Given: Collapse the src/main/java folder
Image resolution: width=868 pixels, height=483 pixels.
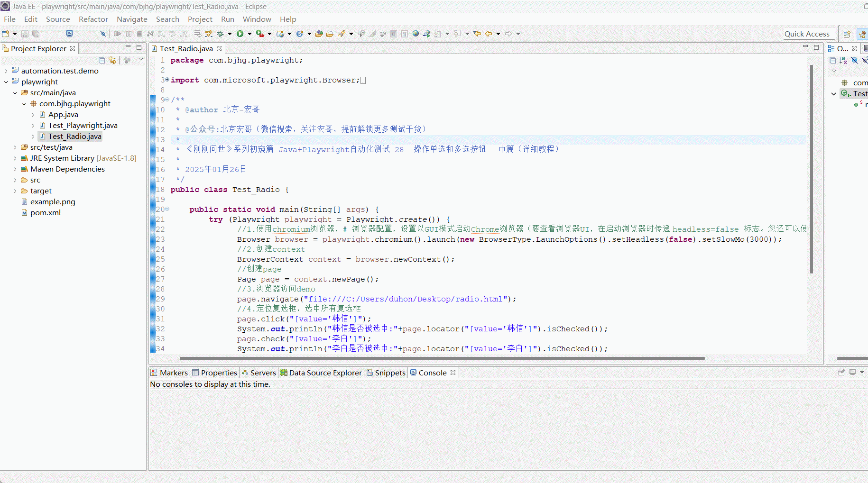Looking at the screenshot, I should [15, 93].
